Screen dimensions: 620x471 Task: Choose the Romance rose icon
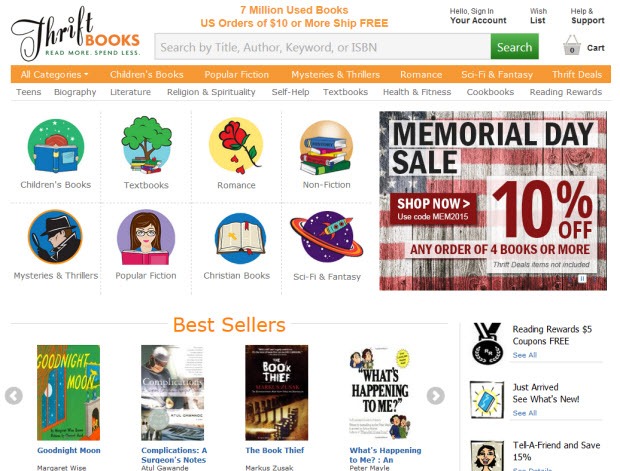[236, 146]
